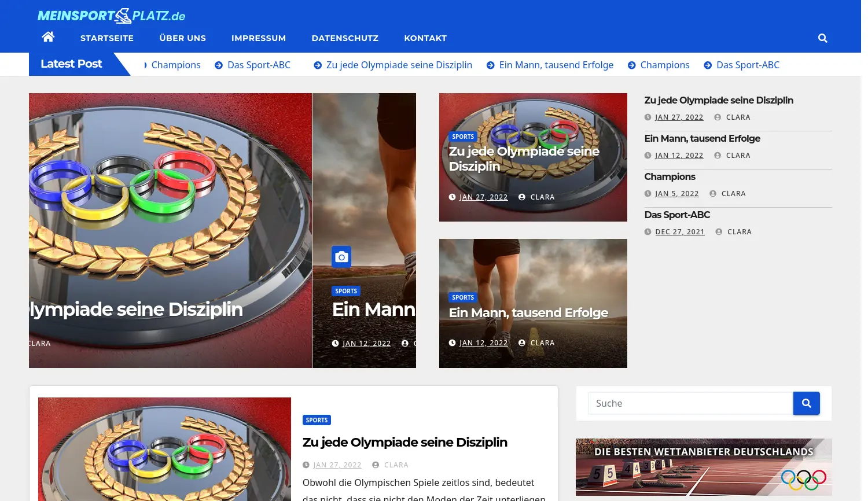Open the search magnifier icon top right
This screenshot has height=501, width=868.
822,38
